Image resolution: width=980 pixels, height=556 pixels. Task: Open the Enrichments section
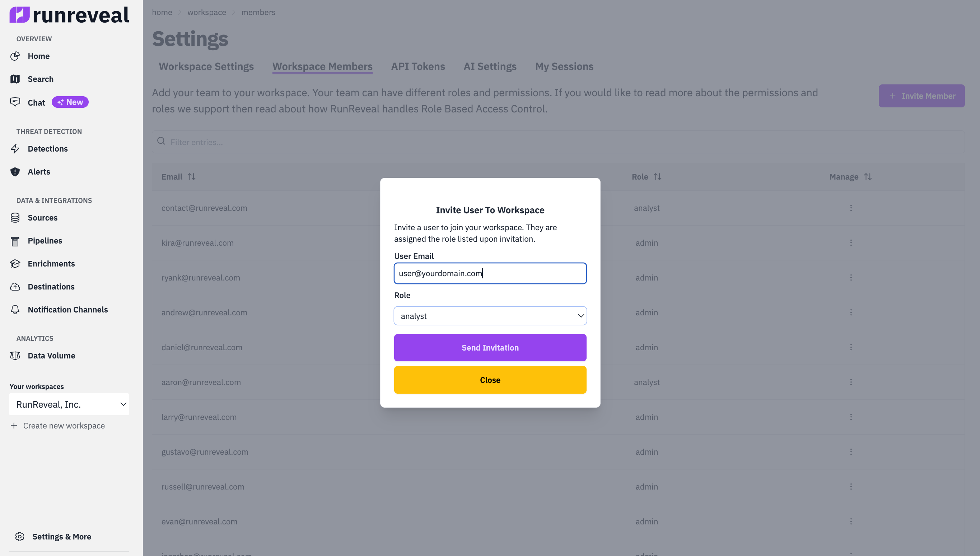pyautogui.click(x=51, y=264)
